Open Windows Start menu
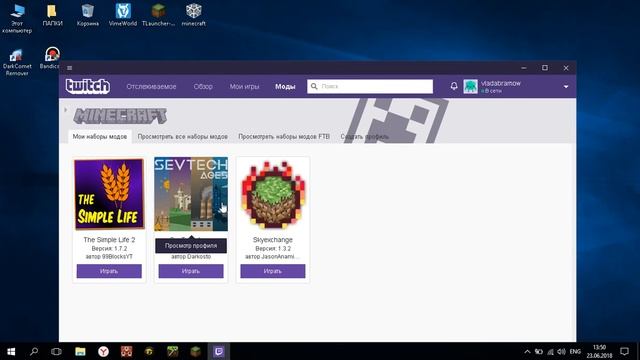The width and height of the screenshot is (640, 360). point(11,351)
